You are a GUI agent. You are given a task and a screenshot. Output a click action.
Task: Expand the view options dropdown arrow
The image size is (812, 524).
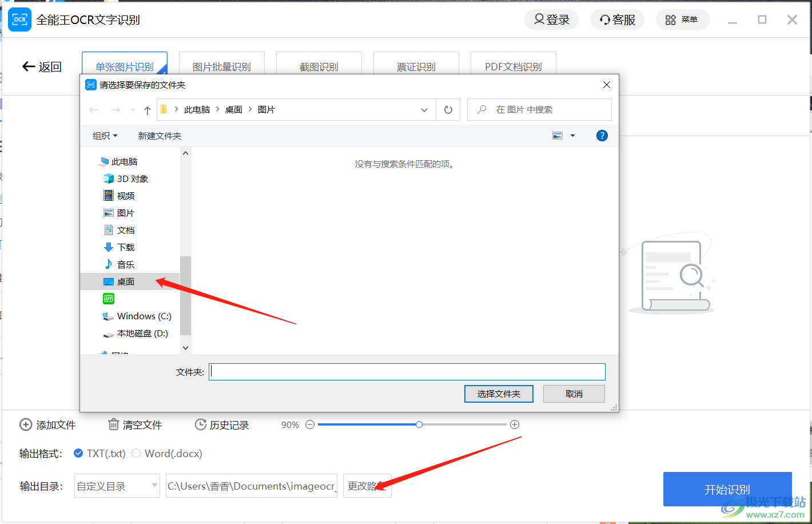click(572, 136)
